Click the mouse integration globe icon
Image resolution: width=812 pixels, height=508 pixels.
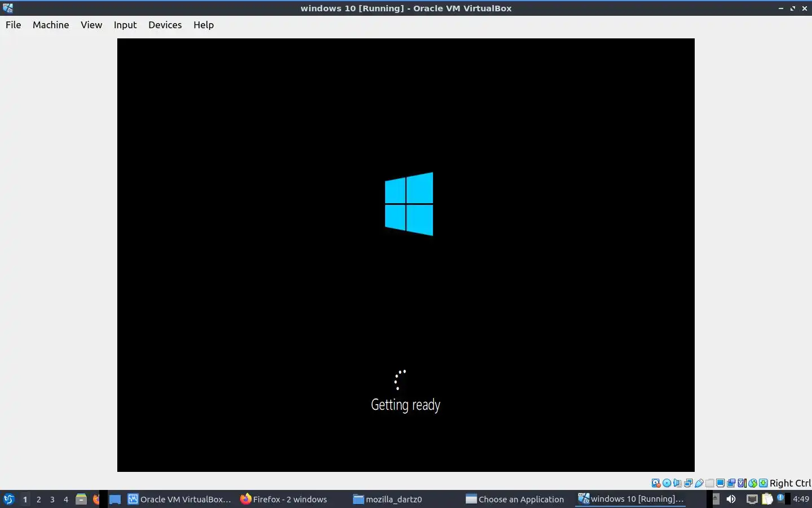[752, 483]
